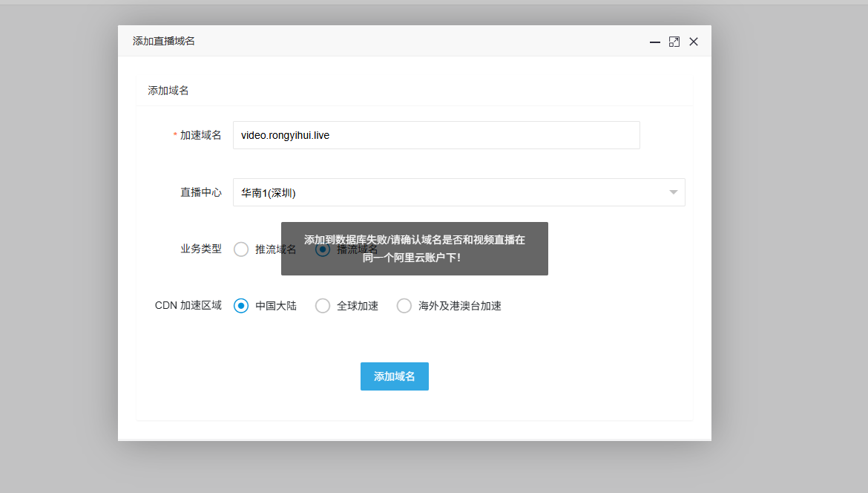
Task: Choose 中国大陆 as CDN acceleration region
Action: 241,306
